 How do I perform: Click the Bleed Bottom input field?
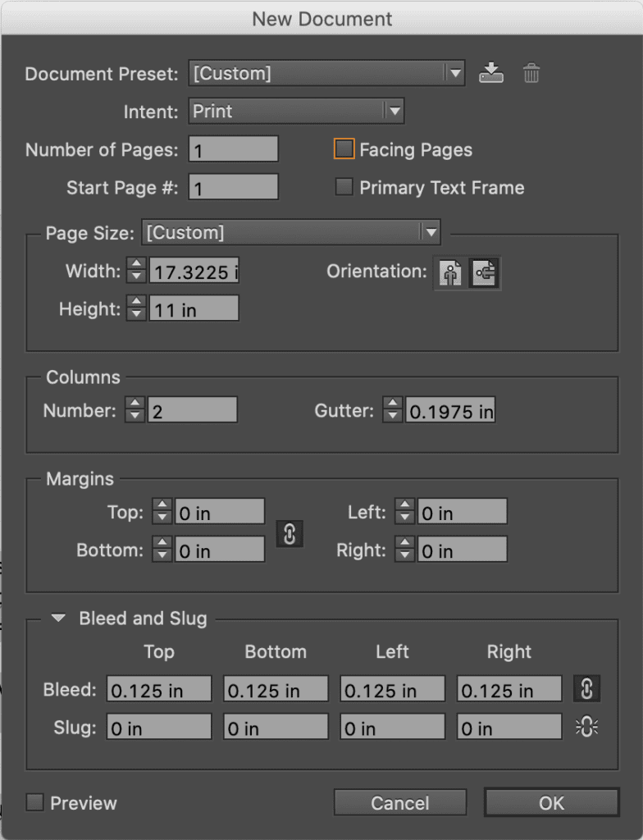pyautogui.click(x=276, y=688)
